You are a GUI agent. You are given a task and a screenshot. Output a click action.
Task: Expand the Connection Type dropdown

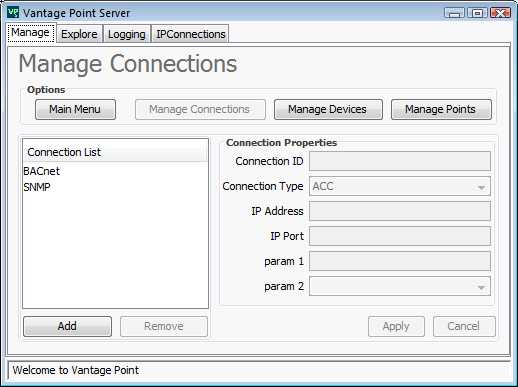pyautogui.click(x=400, y=186)
